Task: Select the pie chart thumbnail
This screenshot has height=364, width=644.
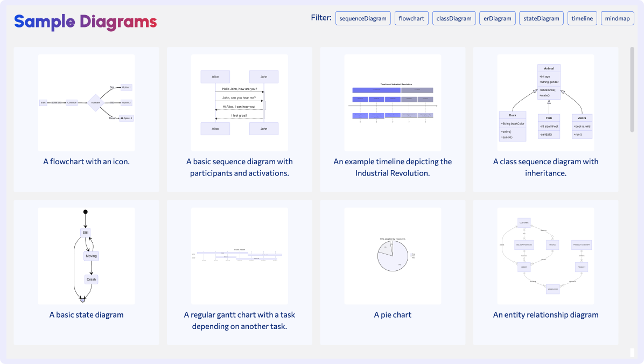Action: click(393, 256)
